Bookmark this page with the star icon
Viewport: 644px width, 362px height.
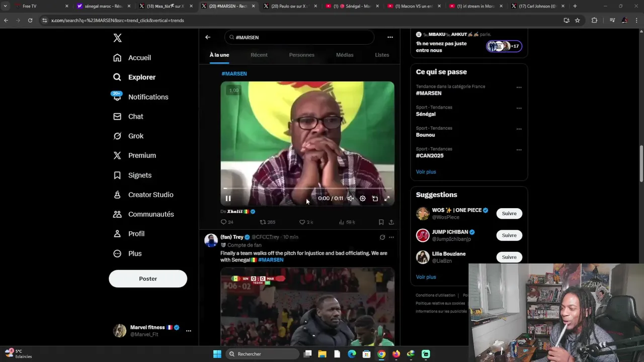(578, 20)
